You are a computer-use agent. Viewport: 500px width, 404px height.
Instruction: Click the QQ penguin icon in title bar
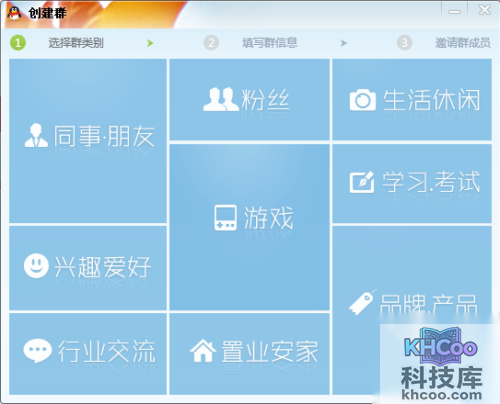click(14, 13)
